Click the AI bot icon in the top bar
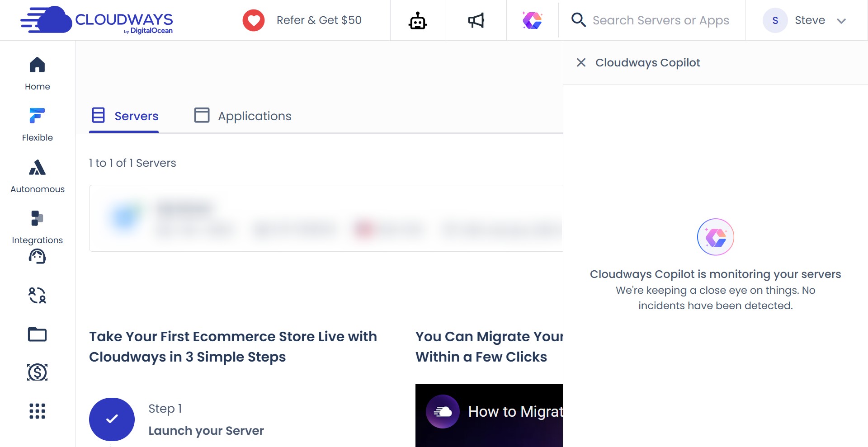Screen dimensions: 868x447 [x=417, y=20]
